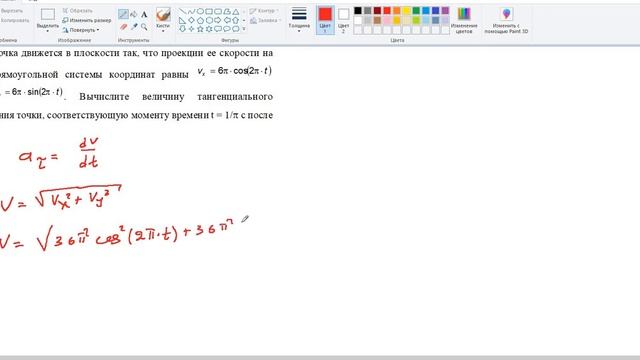Choose the pink color swatch
This screenshot has width=640, height=360.
387,20
